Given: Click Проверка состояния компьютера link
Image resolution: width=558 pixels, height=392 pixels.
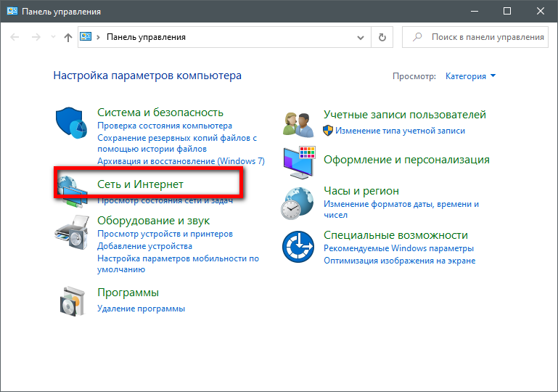Looking at the screenshot, I should (x=165, y=126).
